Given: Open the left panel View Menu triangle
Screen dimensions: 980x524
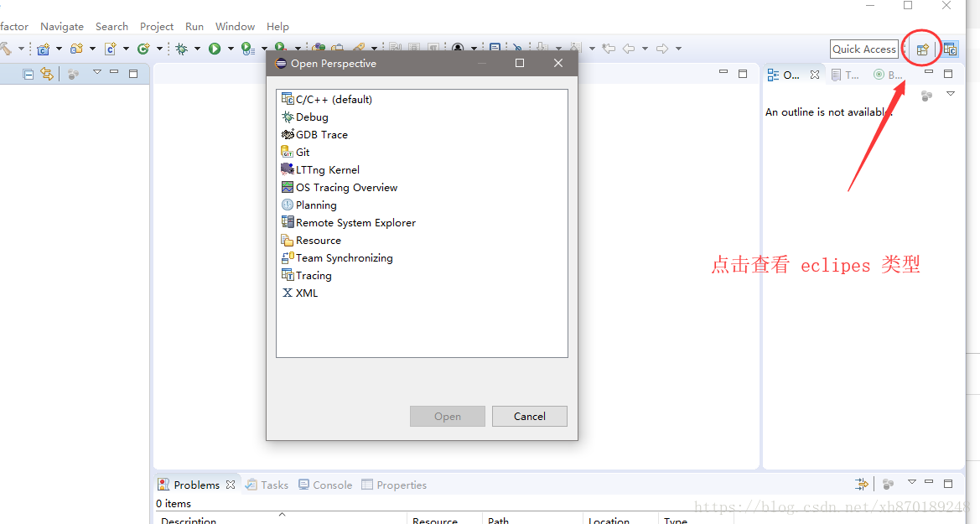Looking at the screenshot, I should coord(97,72).
